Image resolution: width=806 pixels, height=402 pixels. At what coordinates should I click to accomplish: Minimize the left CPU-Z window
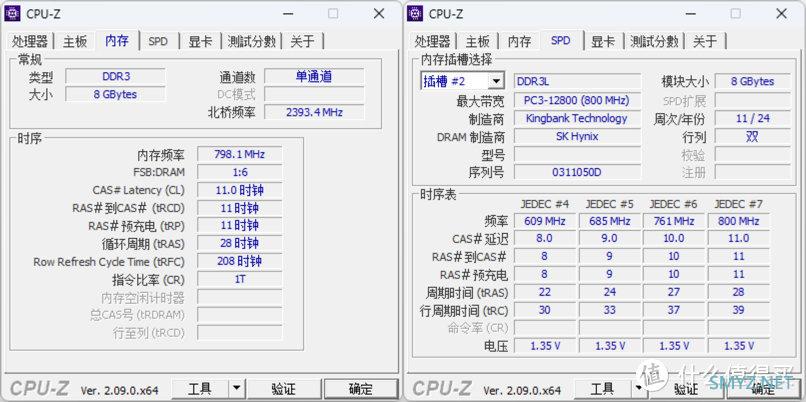(288, 14)
